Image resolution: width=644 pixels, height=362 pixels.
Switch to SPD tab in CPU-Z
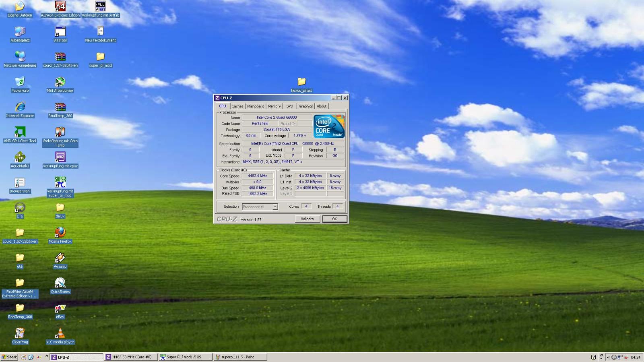click(289, 106)
